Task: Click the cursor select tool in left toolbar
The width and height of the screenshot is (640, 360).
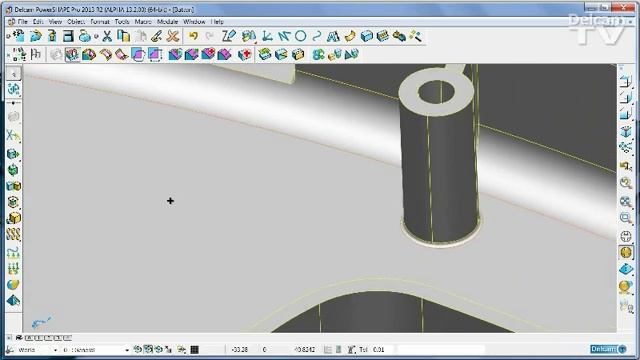Action: point(13,73)
